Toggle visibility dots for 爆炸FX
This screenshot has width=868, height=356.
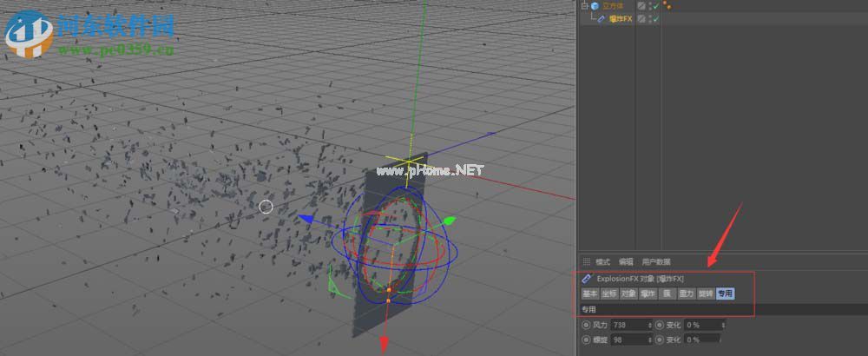(x=649, y=19)
